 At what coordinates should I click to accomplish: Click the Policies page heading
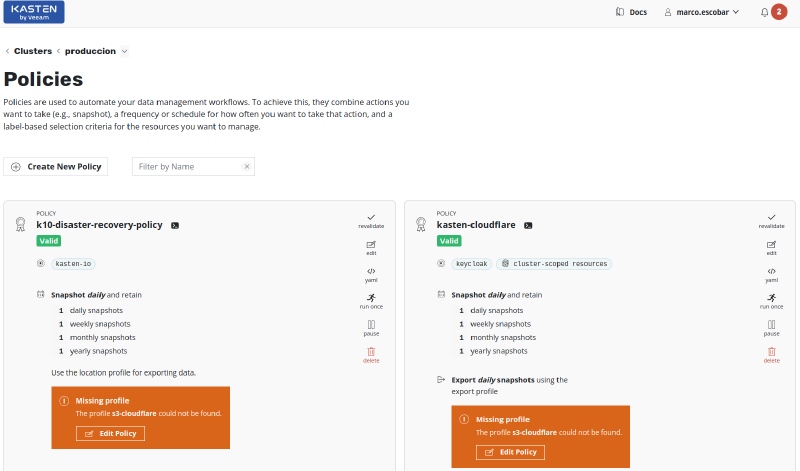point(43,79)
